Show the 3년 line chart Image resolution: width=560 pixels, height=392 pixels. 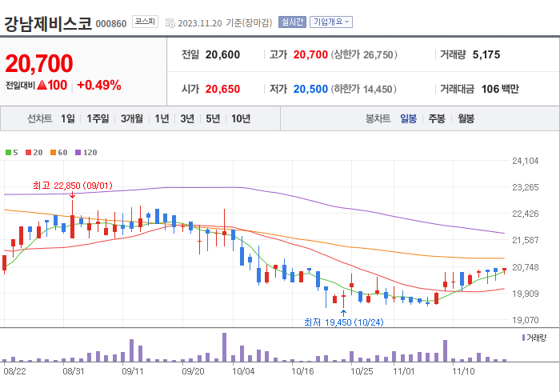tap(187, 118)
